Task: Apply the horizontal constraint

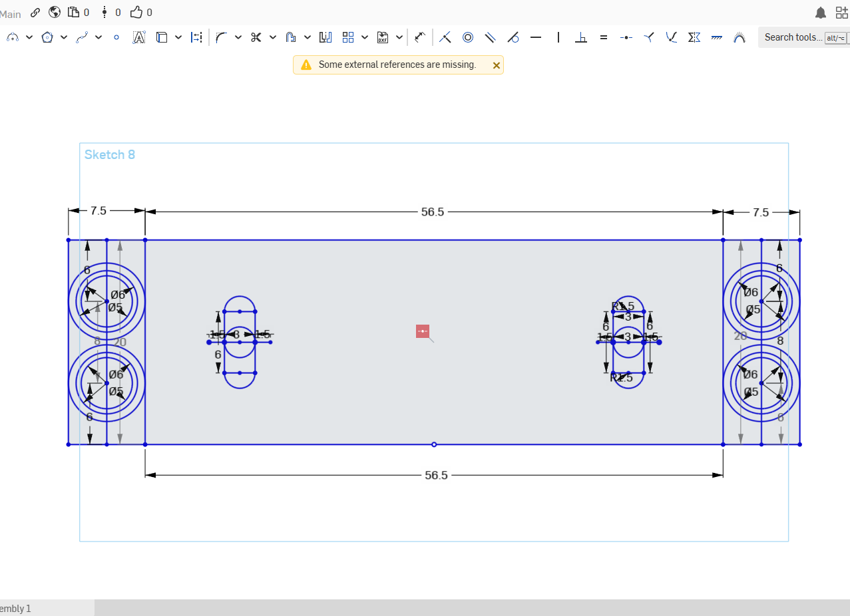Action: (536, 37)
